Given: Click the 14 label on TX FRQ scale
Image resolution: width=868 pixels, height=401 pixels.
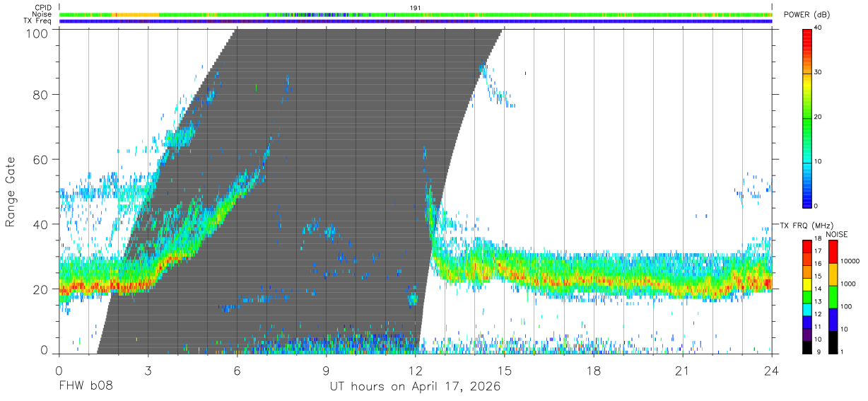Looking at the screenshot, I should click(817, 289).
